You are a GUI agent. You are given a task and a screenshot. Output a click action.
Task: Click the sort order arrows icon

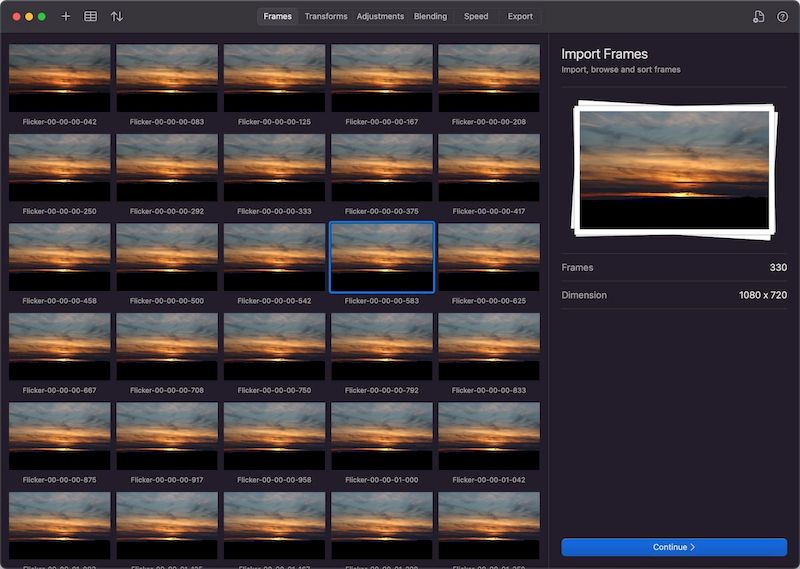[117, 17]
